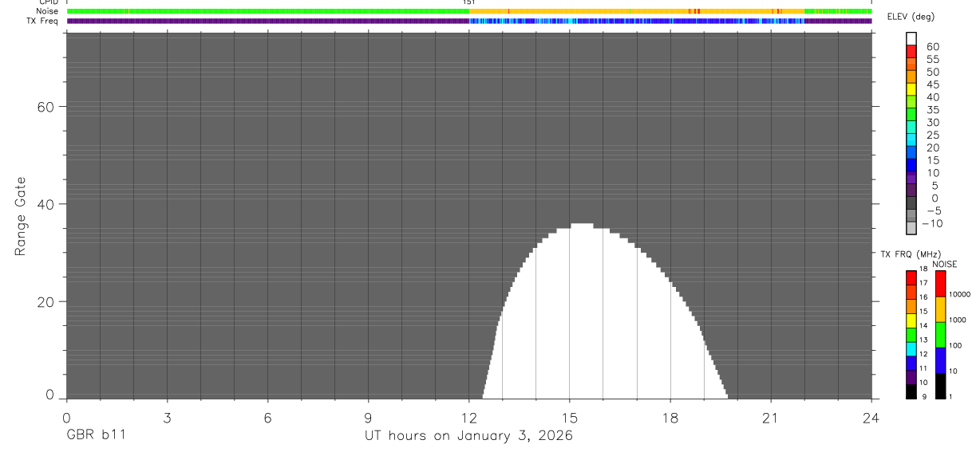The width and height of the screenshot is (980, 452).
Task: Click the red top swatch in the TX FRQ legend
Action: coord(911,278)
